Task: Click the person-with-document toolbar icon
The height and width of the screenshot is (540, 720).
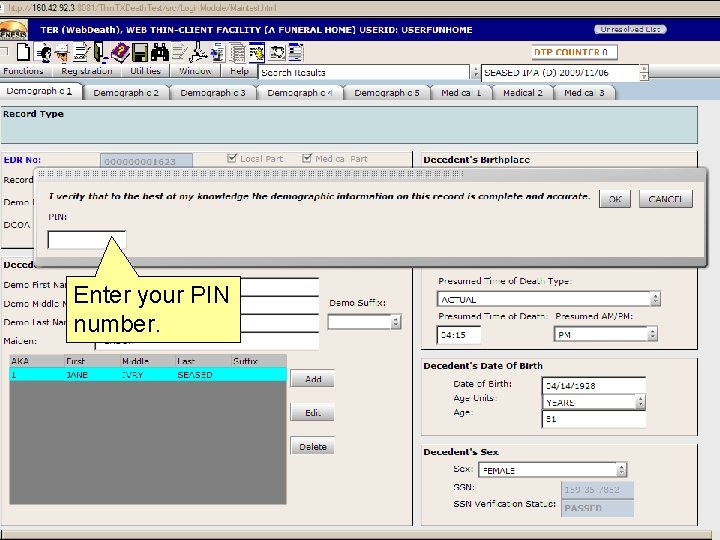Action: point(43,53)
